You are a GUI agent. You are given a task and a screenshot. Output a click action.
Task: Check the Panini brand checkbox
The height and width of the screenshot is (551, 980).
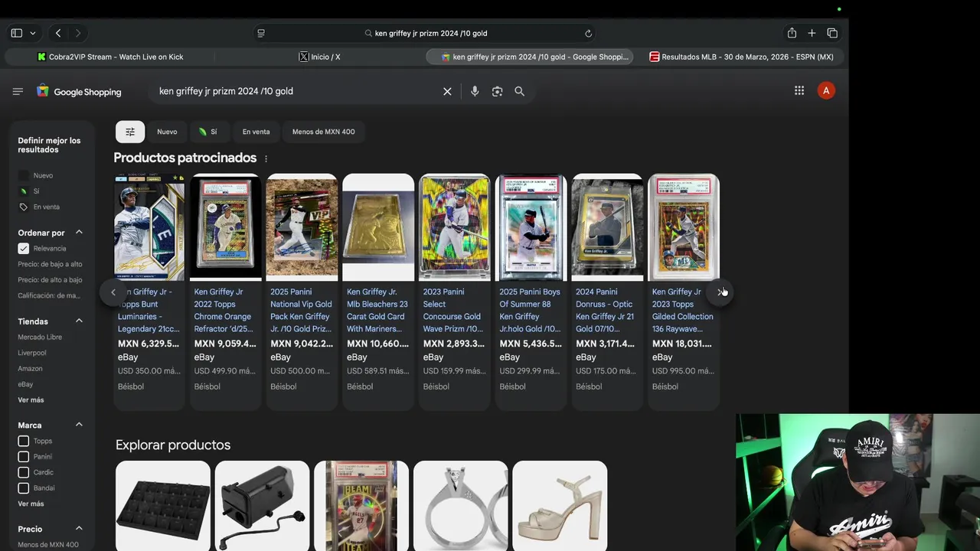point(24,457)
